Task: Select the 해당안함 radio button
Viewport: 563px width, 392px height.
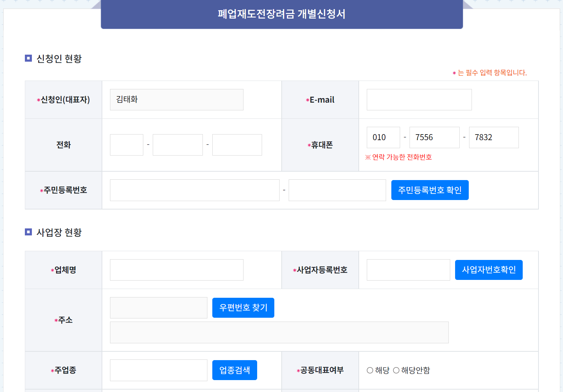Action: pos(396,370)
